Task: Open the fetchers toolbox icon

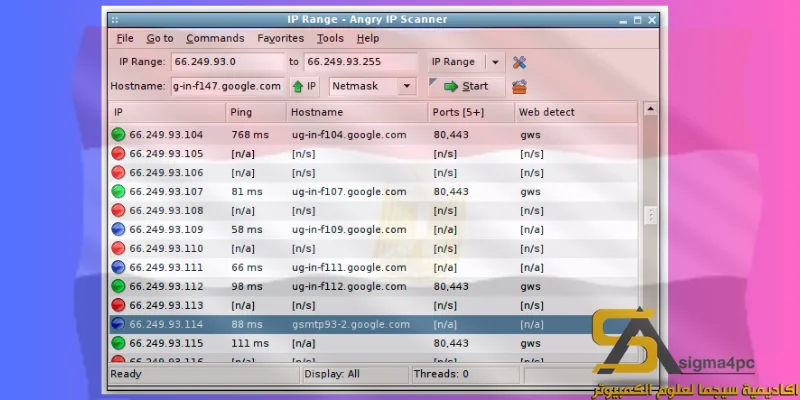Action: coord(519,87)
